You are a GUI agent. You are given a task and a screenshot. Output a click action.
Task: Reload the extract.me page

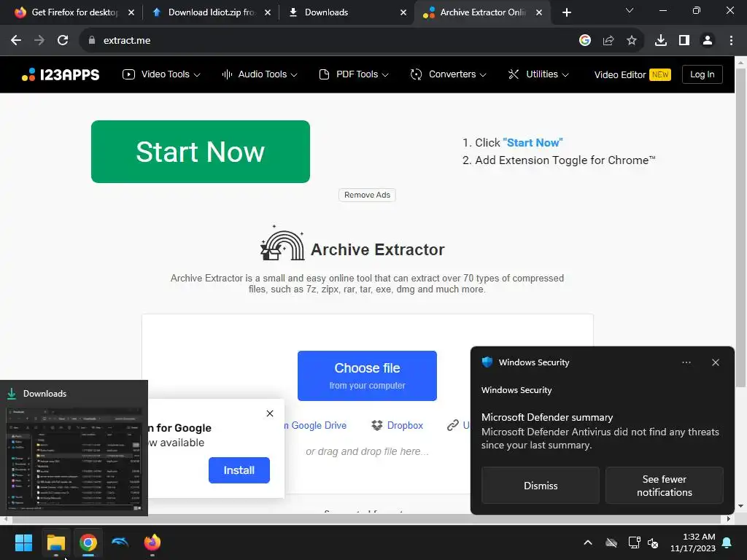coord(63,41)
